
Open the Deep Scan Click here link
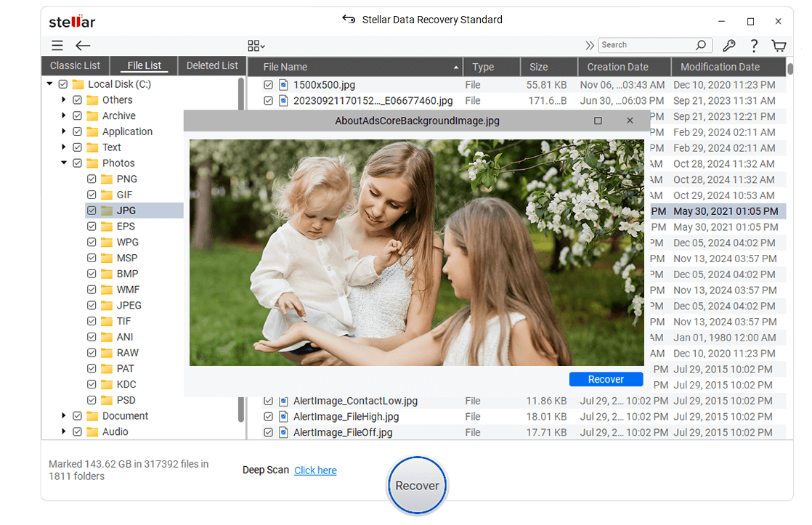[315, 470]
